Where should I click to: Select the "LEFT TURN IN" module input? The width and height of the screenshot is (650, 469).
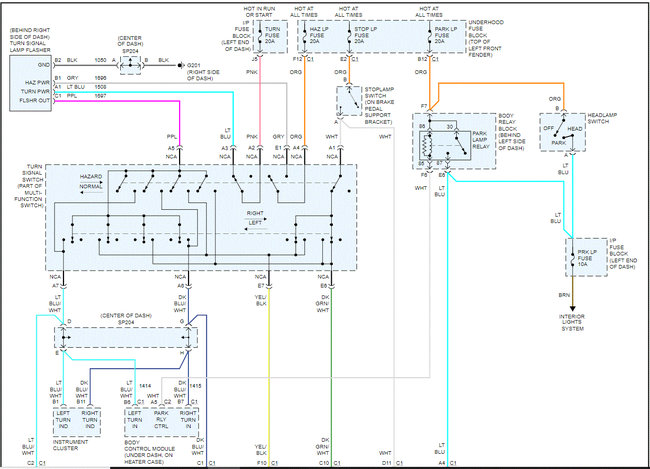click(x=134, y=420)
